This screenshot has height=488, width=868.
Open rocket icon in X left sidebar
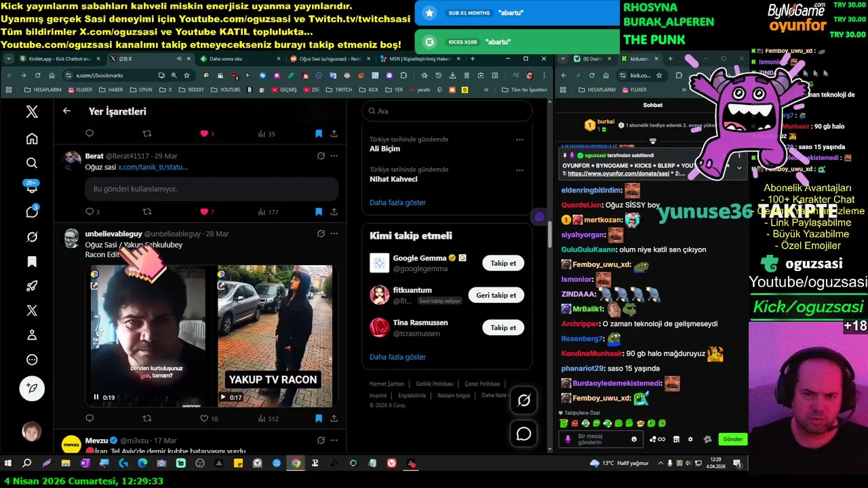pos(32,286)
